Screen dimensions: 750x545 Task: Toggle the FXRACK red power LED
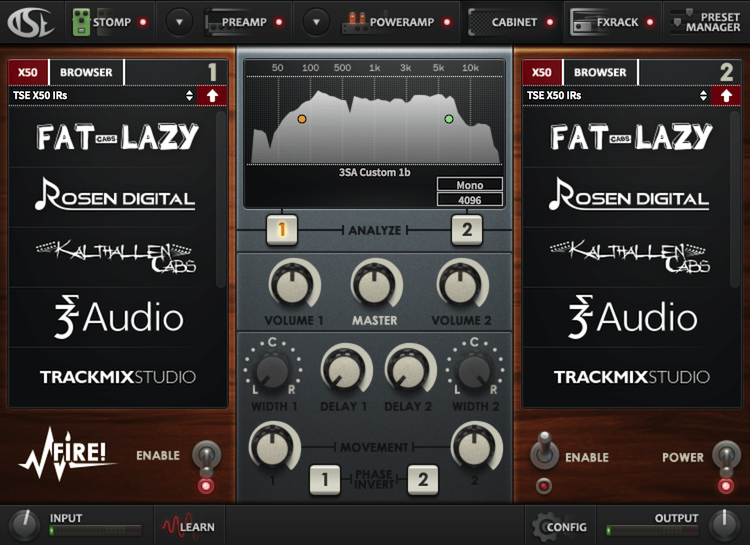[650, 22]
